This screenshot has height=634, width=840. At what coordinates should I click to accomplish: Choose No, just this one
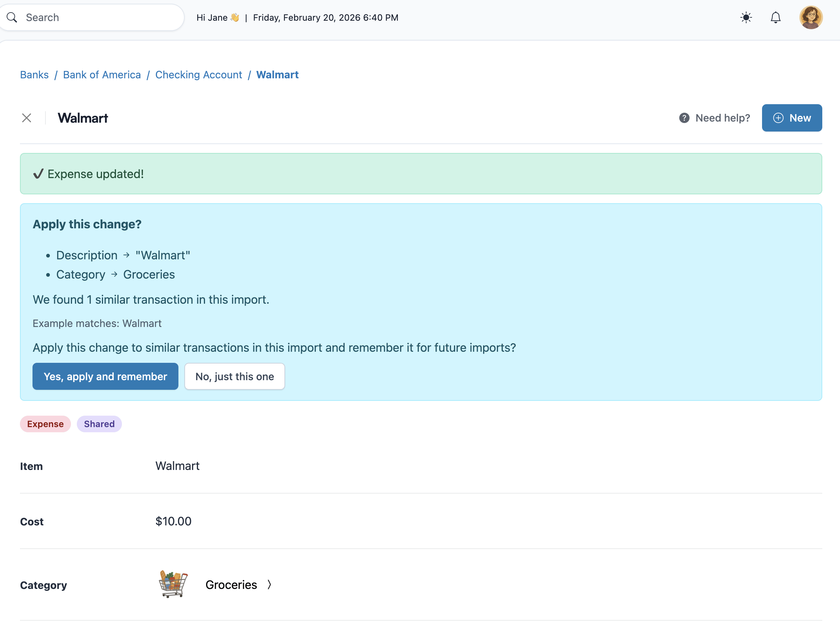[x=234, y=376]
